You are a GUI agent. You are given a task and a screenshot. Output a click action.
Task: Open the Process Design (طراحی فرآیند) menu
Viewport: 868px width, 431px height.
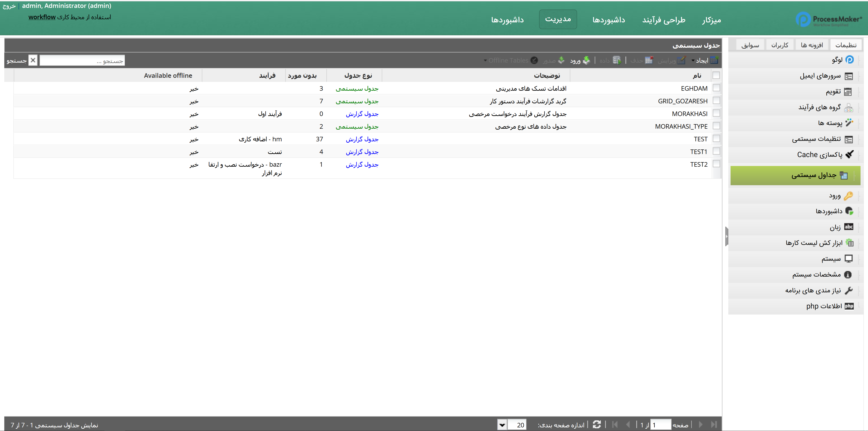[x=663, y=20]
